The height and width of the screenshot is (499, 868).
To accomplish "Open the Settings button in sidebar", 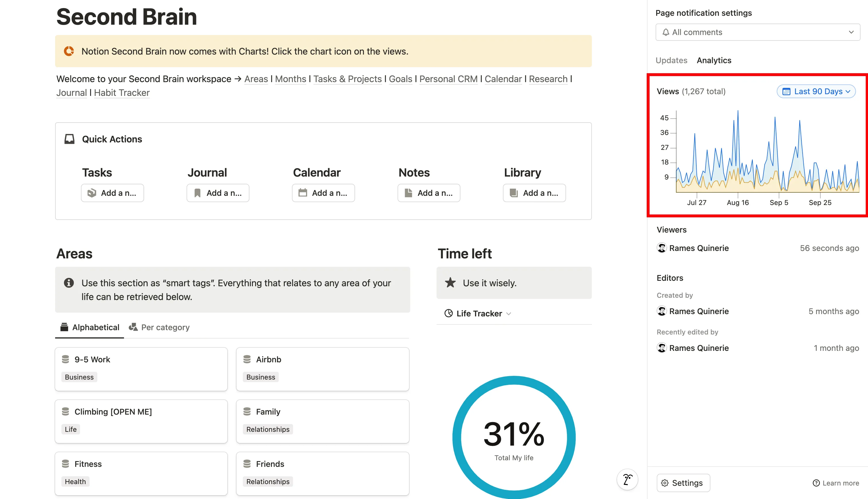I will click(x=683, y=483).
